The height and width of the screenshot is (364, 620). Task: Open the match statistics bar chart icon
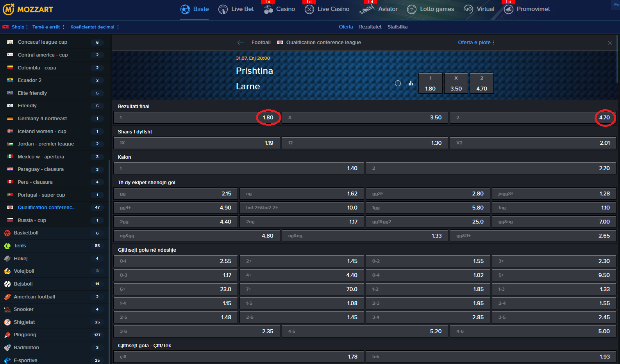[411, 83]
